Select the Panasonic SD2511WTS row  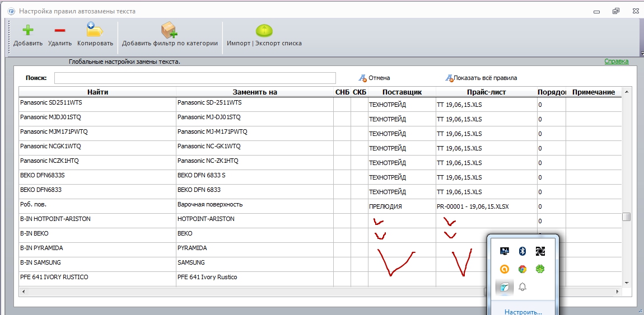tap(320, 104)
